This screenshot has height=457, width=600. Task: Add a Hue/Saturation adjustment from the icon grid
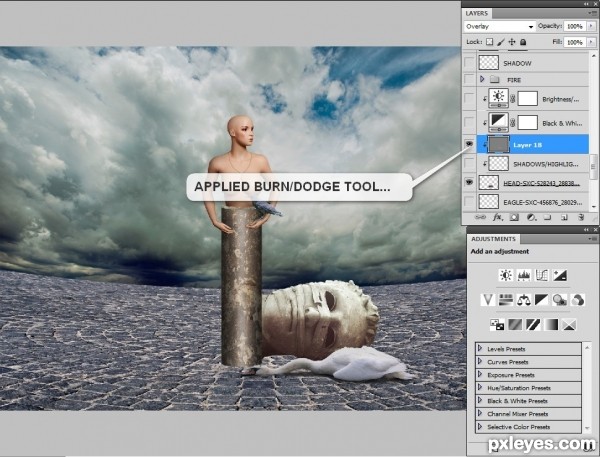[x=505, y=300]
